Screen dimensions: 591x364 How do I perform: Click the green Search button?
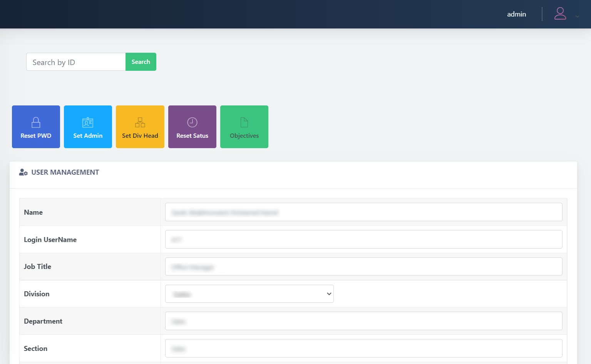click(x=141, y=62)
